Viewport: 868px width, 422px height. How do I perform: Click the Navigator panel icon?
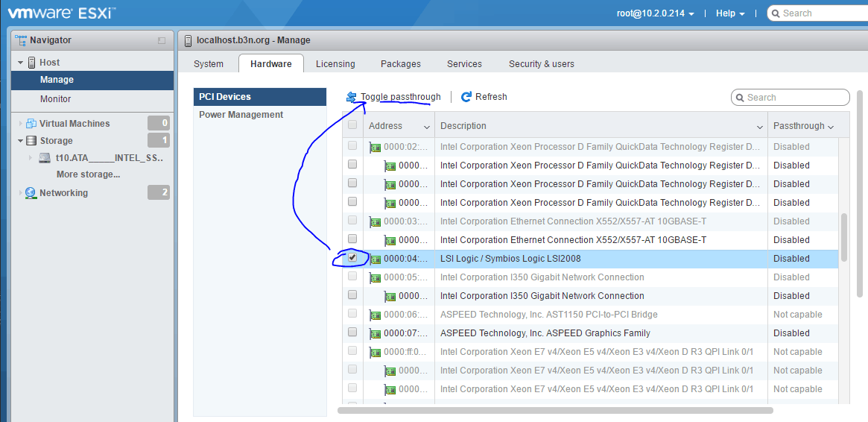pyautogui.click(x=21, y=40)
